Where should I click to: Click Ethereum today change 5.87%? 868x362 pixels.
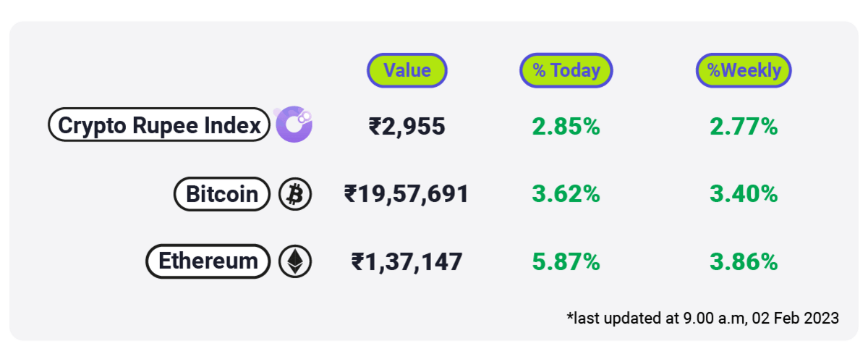566,261
